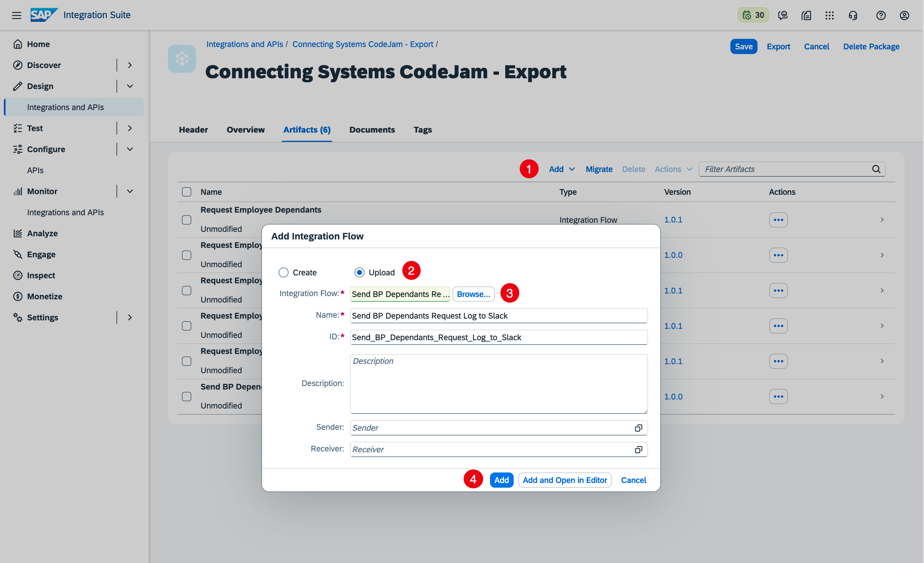Open actions menu for Request Employee Dependants
The height and width of the screenshot is (563, 924).
point(779,220)
